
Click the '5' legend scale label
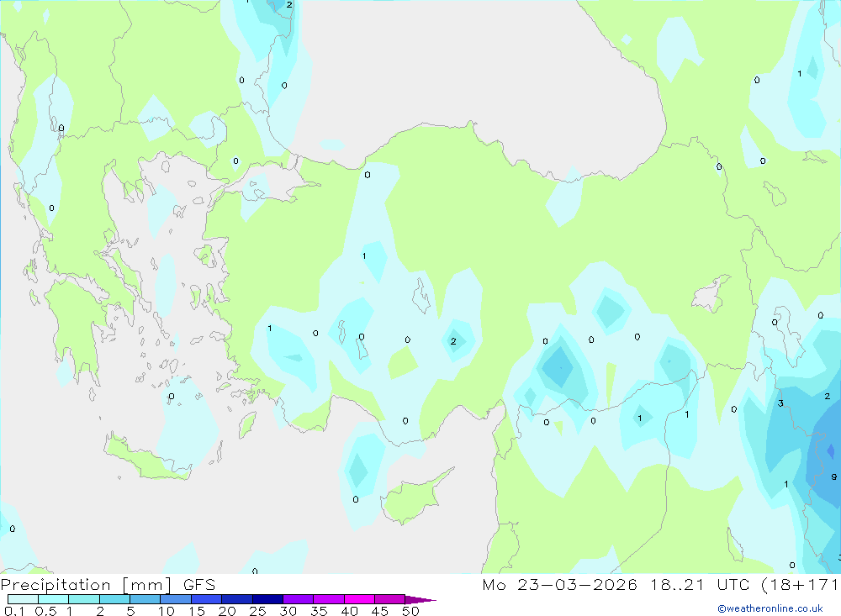pos(130,611)
